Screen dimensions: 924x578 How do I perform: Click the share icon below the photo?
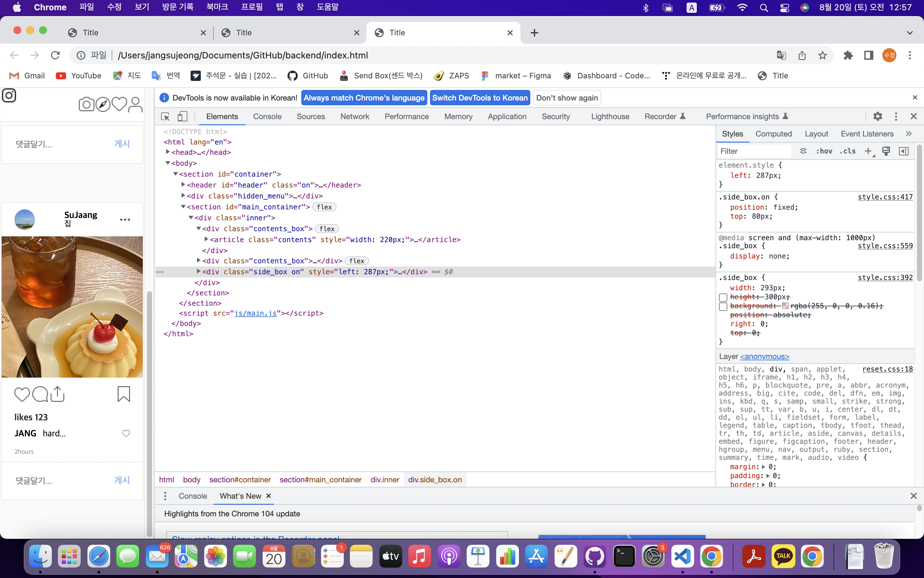pos(57,394)
